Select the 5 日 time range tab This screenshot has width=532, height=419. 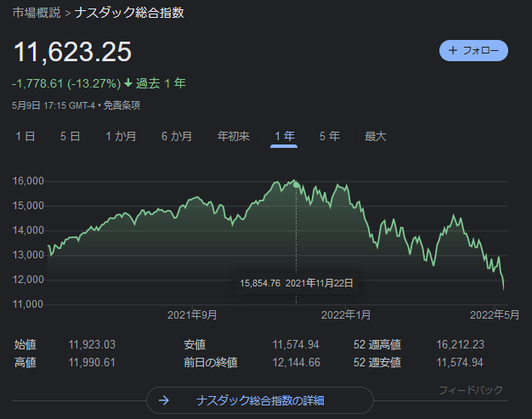pos(71,136)
